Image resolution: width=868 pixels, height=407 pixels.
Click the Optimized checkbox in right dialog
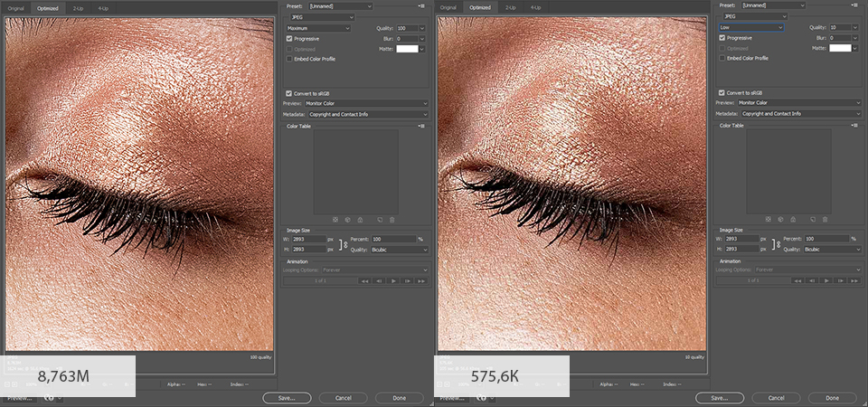pos(722,49)
